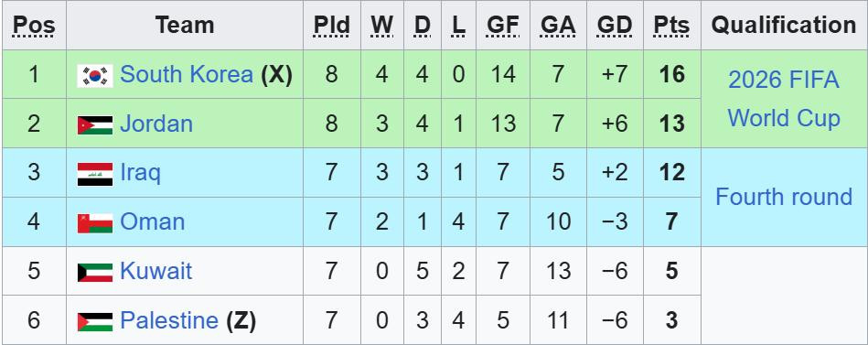Open the Palestine team link
Screen dimensions: 868x345
pyautogui.click(x=169, y=320)
